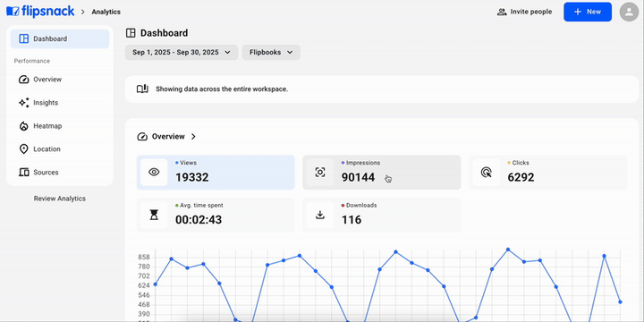Click the Invite people users icon
The image size is (644, 322).
point(502,12)
